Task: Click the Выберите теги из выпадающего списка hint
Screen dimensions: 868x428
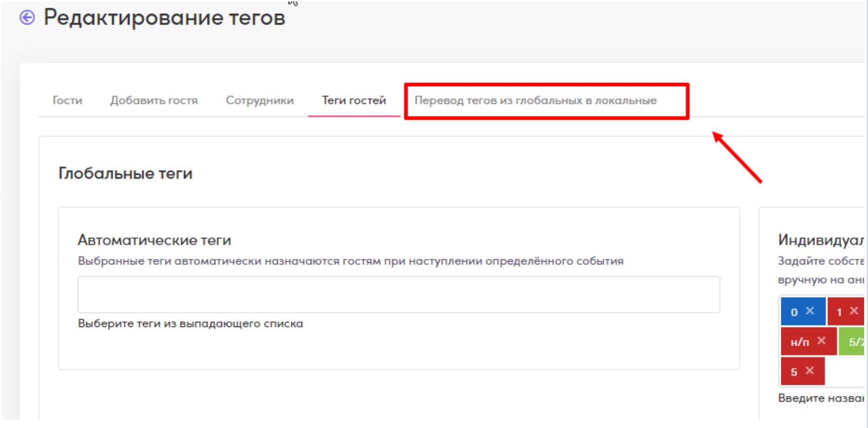Action: 191,324
